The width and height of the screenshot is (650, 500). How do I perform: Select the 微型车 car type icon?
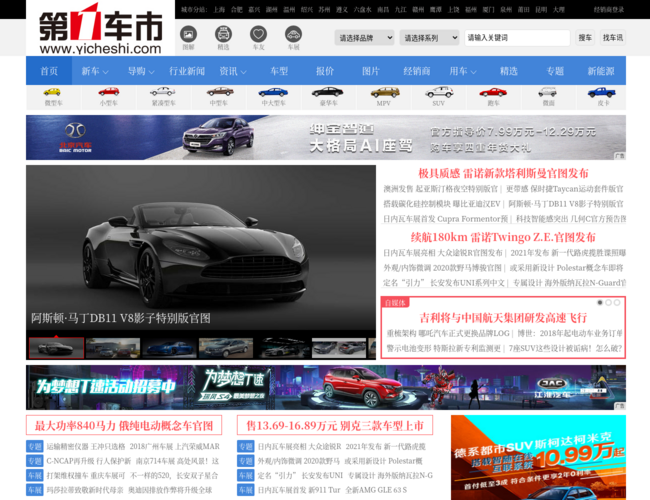(x=53, y=95)
